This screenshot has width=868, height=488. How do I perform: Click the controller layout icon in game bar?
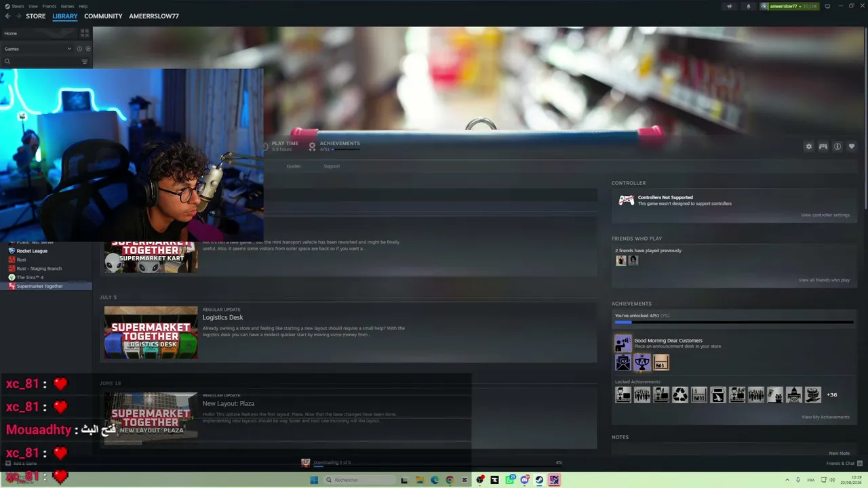click(823, 146)
